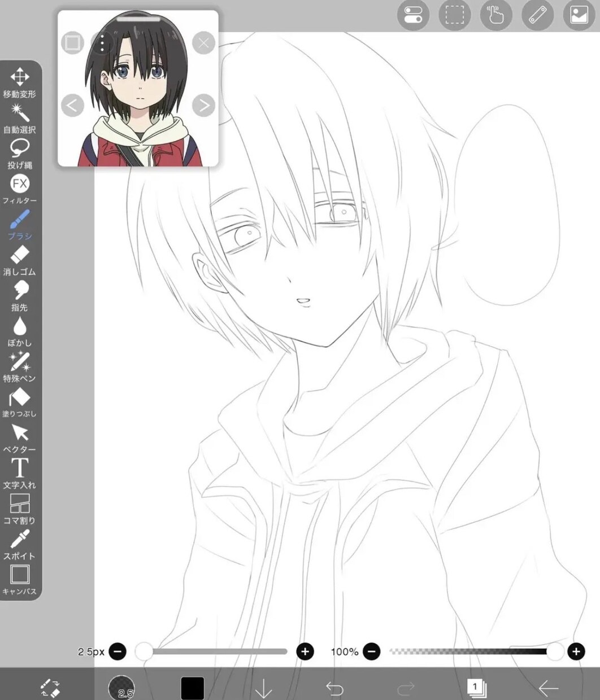Open the layers panel showing 1
This screenshot has width=600, height=700.
(x=477, y=688)
